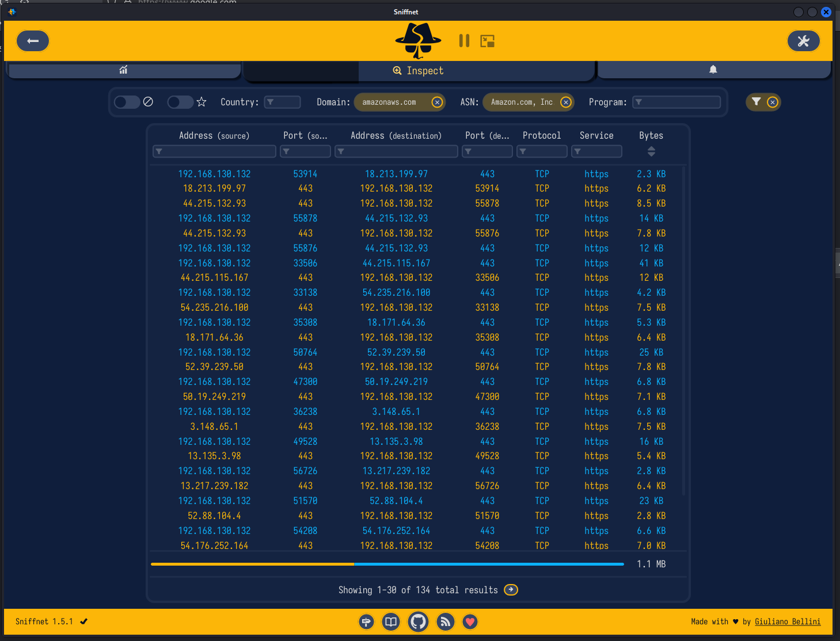Click the Showing 1-30 of 134 text
The width and height of the screenshot is (840, 641).
pos(418,590)
